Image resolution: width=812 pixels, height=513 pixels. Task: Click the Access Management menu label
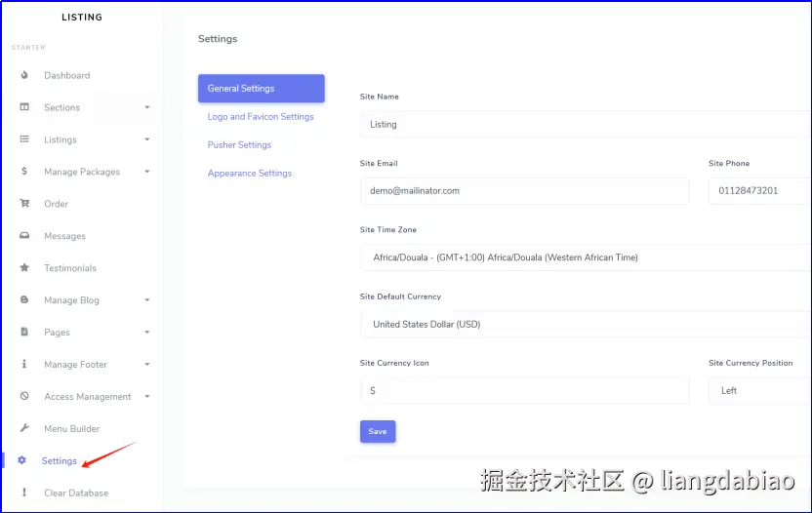click(88, 397)
